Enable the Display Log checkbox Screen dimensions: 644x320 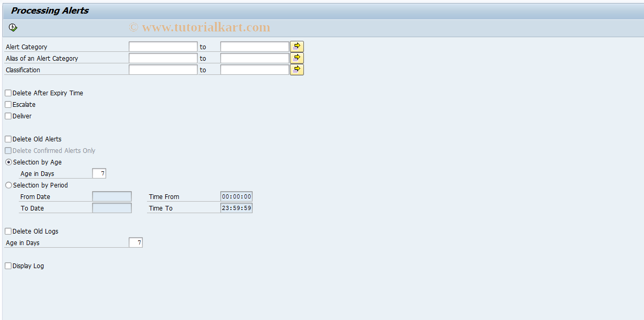click(x=8, y=266)
